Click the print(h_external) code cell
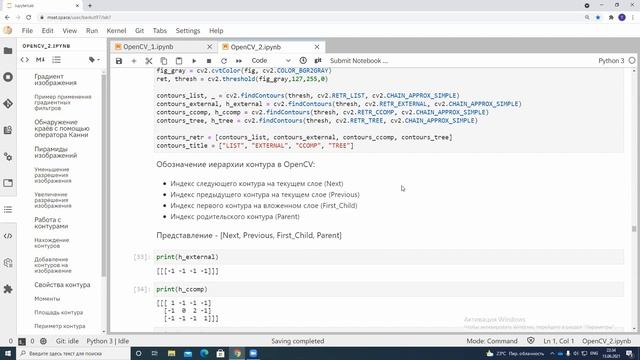 pos(389,257)
